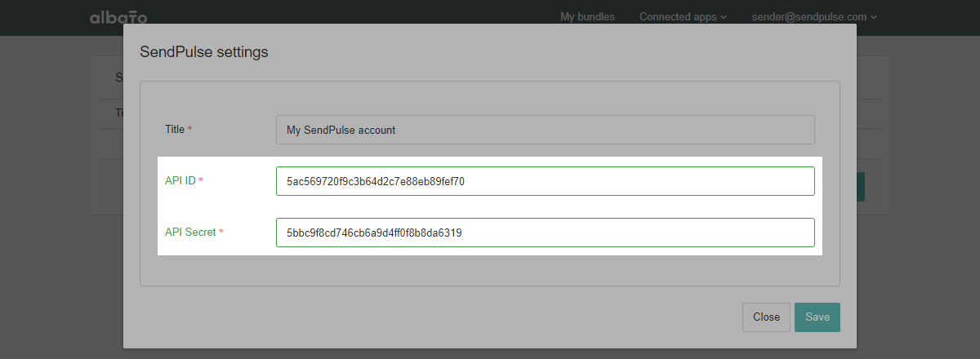Screen dimensions: 980x359
Task: Open the My bundles page
Action: [587, 16]
